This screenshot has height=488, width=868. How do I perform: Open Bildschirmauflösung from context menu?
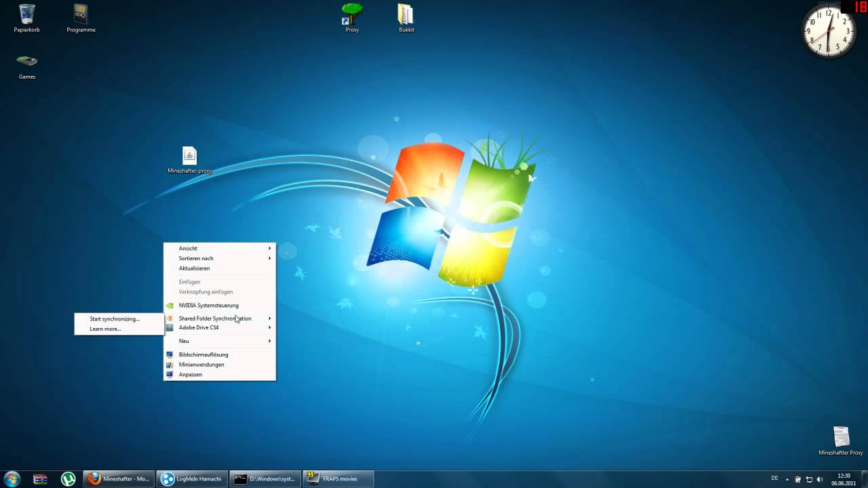click(220, 354)
